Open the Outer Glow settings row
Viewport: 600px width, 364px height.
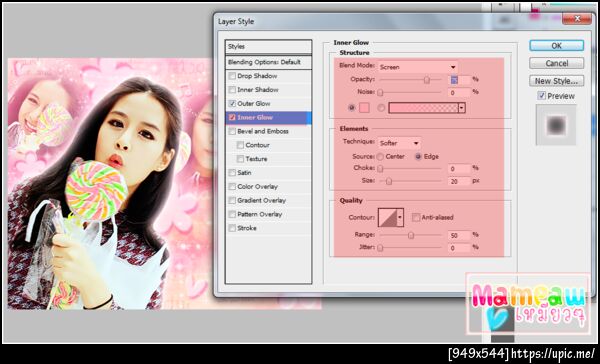point(268,104)
